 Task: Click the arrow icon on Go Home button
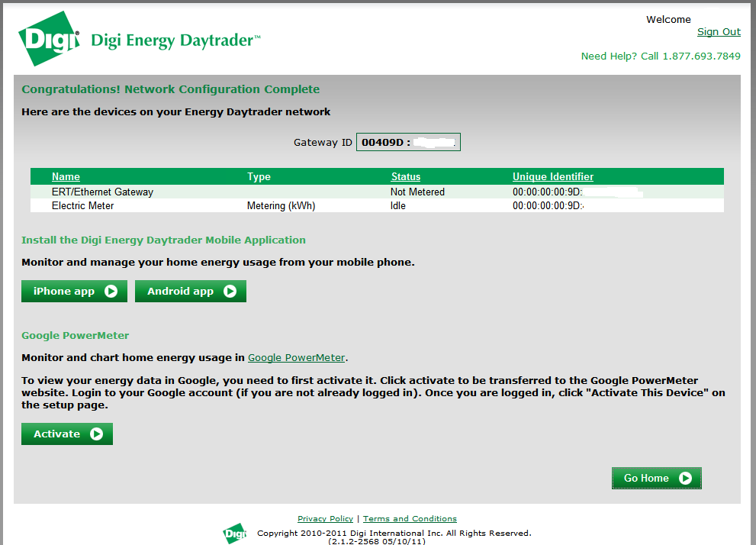pos(685,478)
